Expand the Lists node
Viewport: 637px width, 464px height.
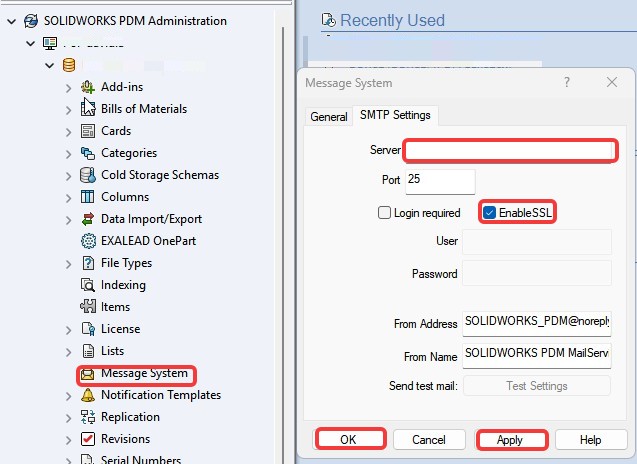click(x=68, y=351)
